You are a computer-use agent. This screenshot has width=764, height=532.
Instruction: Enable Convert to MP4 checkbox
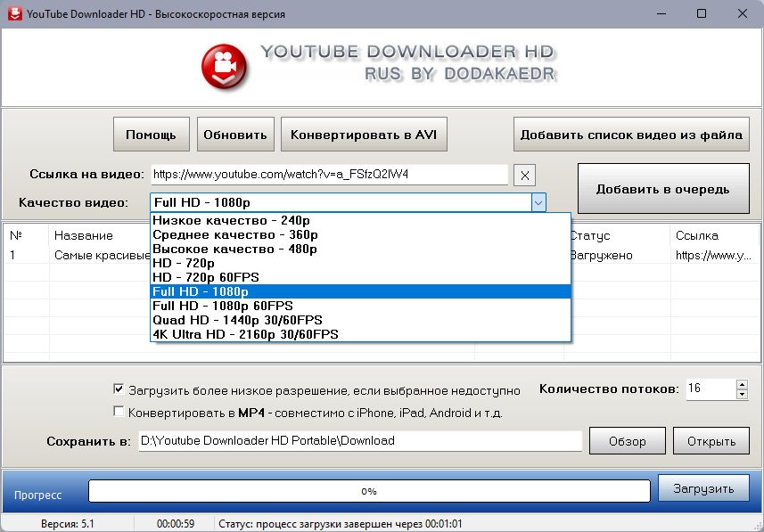pyautogui.click(x=119, y=413)
